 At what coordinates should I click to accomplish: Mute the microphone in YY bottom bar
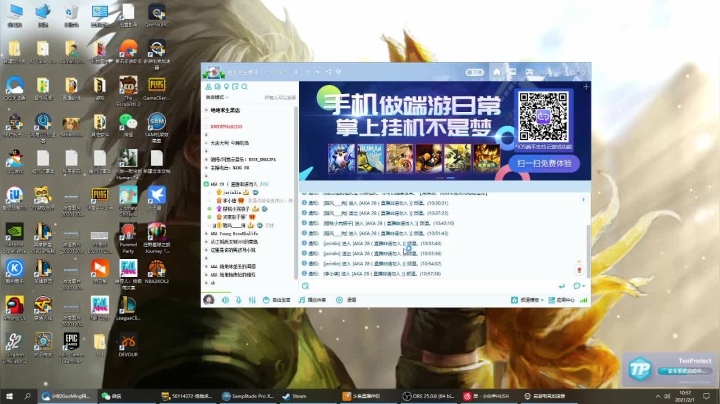pos(238,300)
